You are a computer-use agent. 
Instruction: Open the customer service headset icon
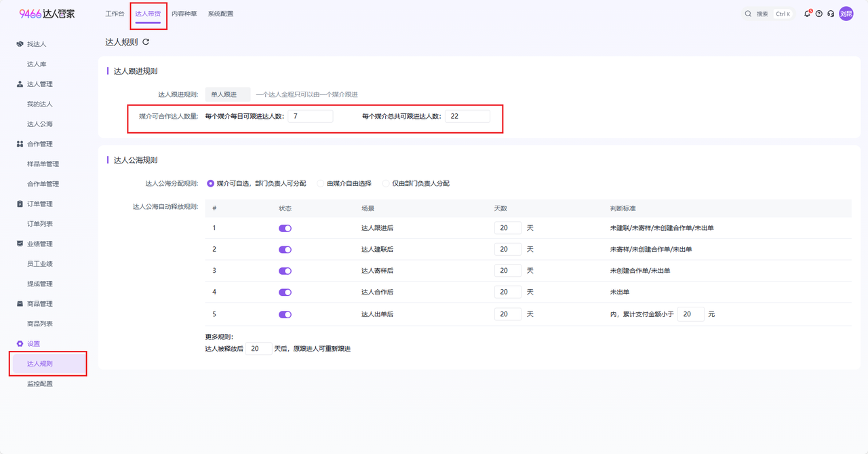click(x=831, y=14)
